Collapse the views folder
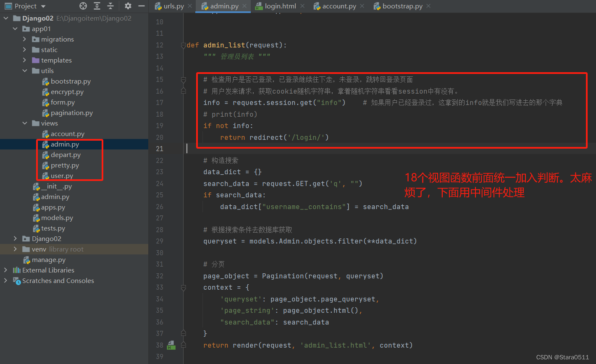Viewport: 596px width, 364px height. (24, 123)
